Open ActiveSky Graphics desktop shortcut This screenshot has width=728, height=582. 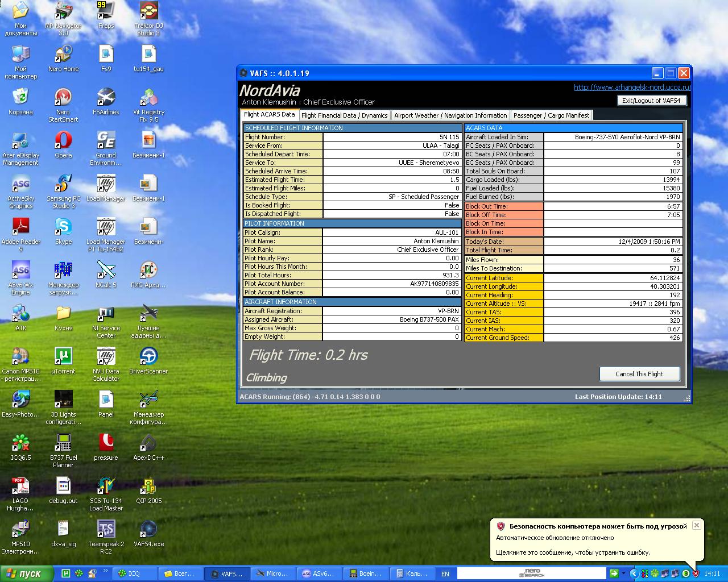(20, 192)
